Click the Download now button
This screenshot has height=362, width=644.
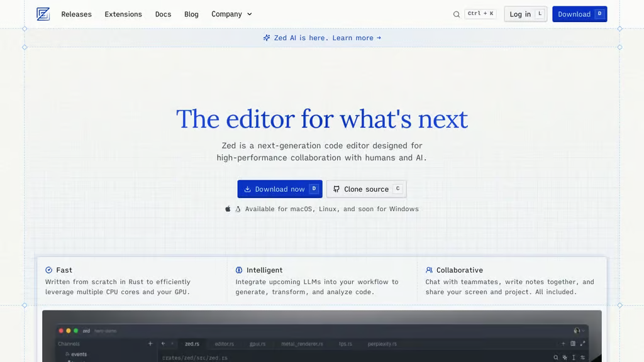[x=280, y=189]
